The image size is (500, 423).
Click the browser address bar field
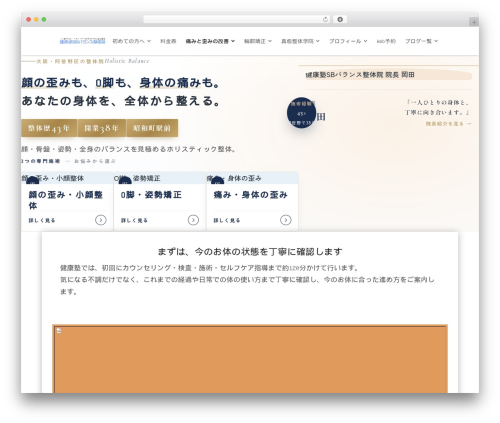click(236, 19)
